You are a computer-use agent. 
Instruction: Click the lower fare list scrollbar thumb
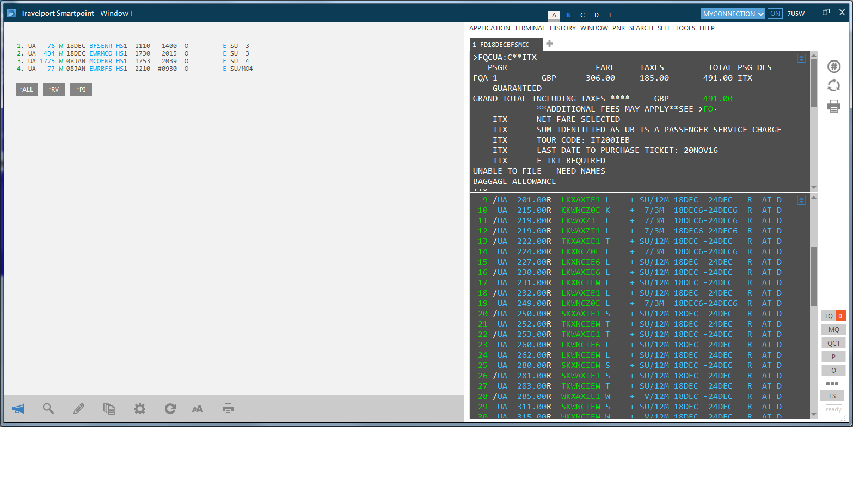point(814,277)
